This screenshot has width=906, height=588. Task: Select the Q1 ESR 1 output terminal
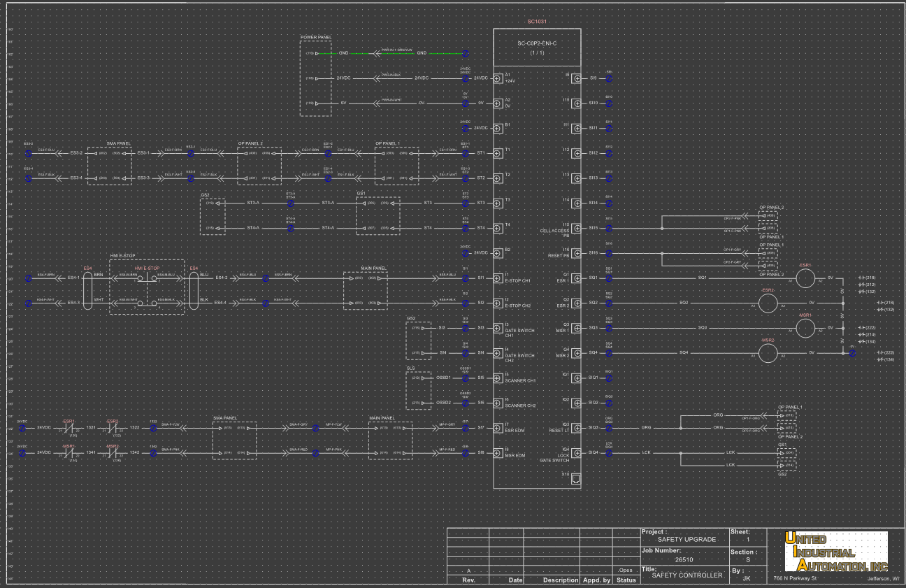coord(576,278)
